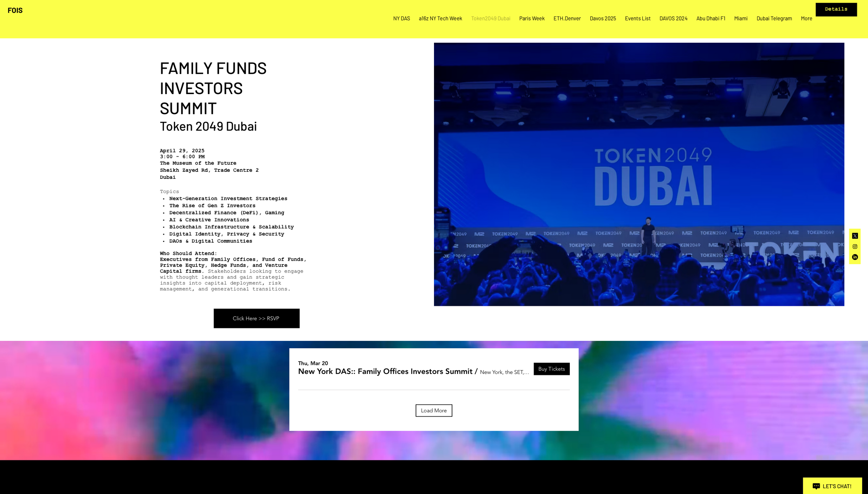Open the Dubai Telegram link
The image size is (868, 494).
click(774, 18)
